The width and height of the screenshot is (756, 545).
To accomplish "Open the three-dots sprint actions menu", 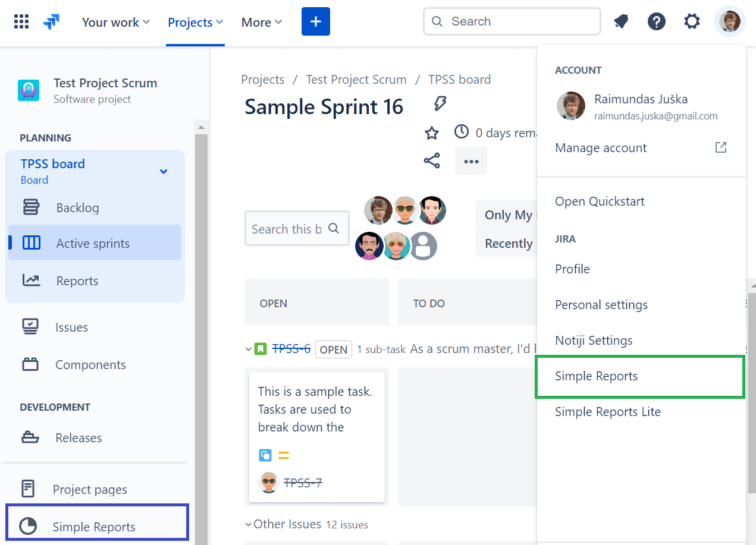I will pyautogui.click(x=471, y=161).
